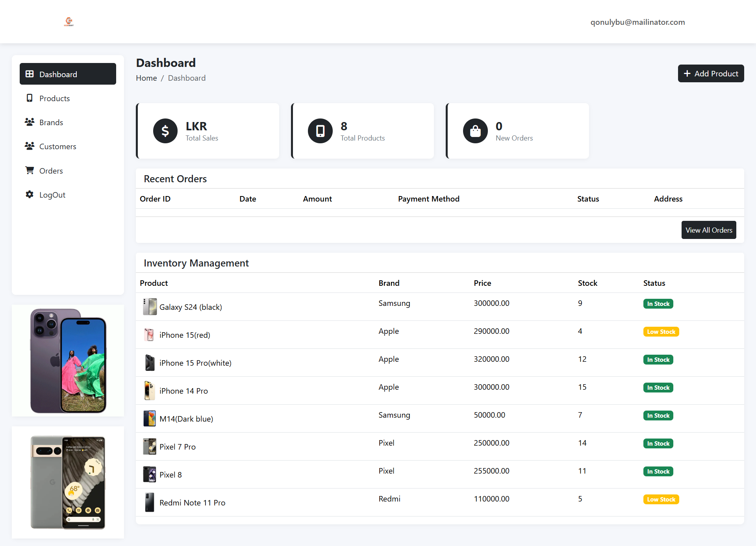
Task: Click the Add Product button
Action: pyautogui.click(x=711, y=74)
